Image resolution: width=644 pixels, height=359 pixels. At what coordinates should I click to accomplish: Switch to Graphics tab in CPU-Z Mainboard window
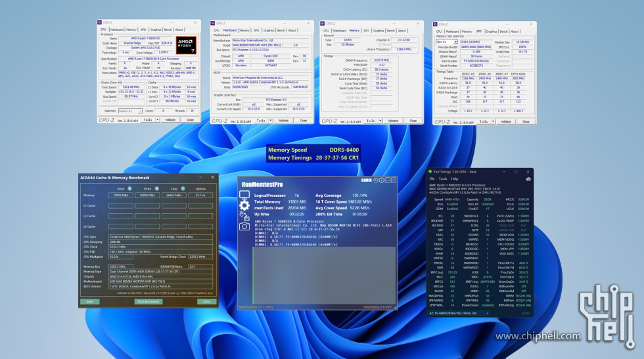click(x=269, y=30)
